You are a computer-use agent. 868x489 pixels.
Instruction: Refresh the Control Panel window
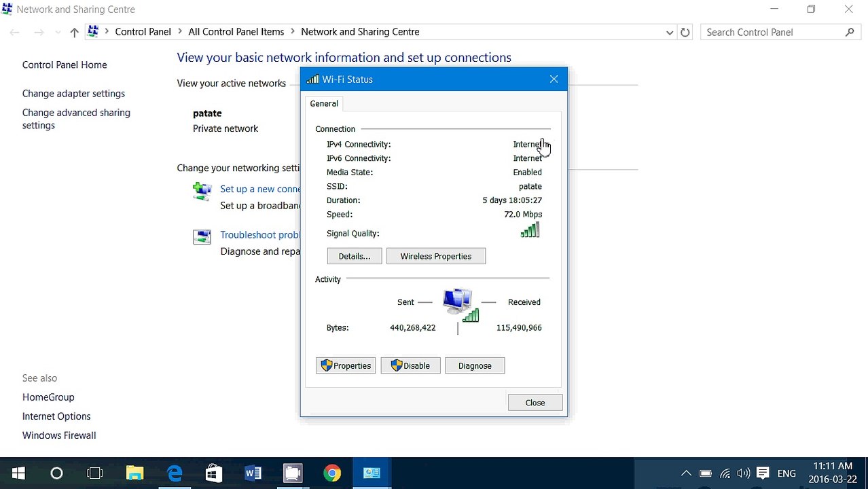click(685, 32)
